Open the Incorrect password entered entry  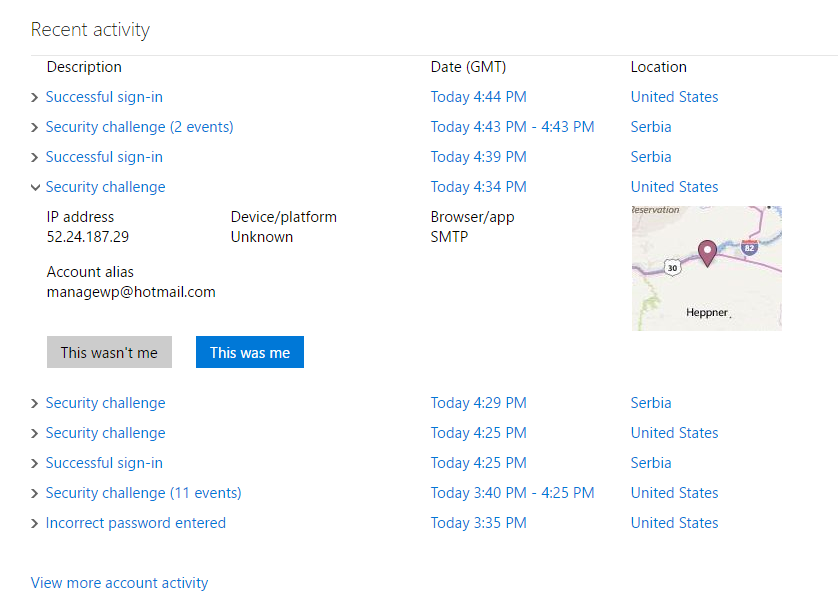[136, 523]
